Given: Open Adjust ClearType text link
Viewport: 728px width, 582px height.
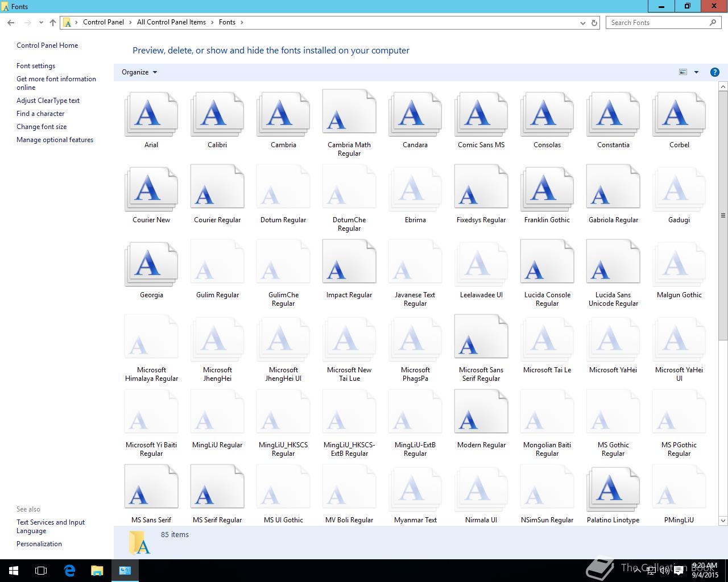Looking at the screenshot, I should pos(48,101).
